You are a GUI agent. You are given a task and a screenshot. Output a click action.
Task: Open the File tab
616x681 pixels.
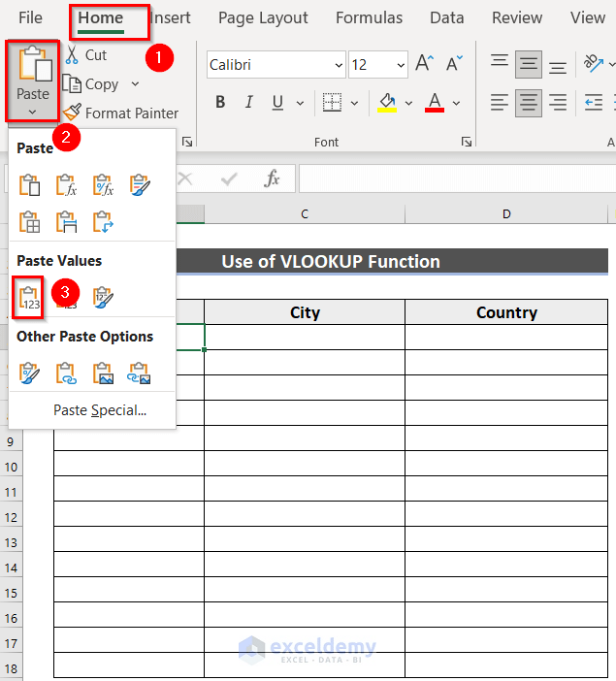click(x=30, y=17)
